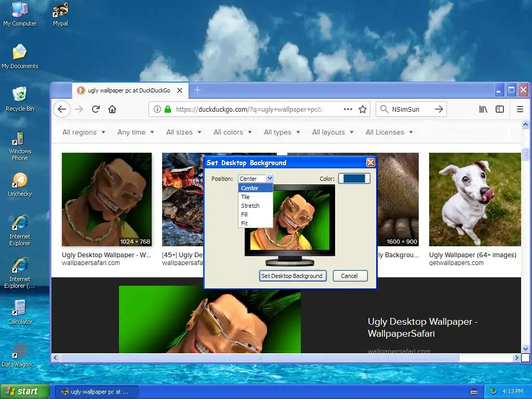Select Fit in position list
Screen dimensions: 532x399
pyautogui.click(x=256, y=223)
